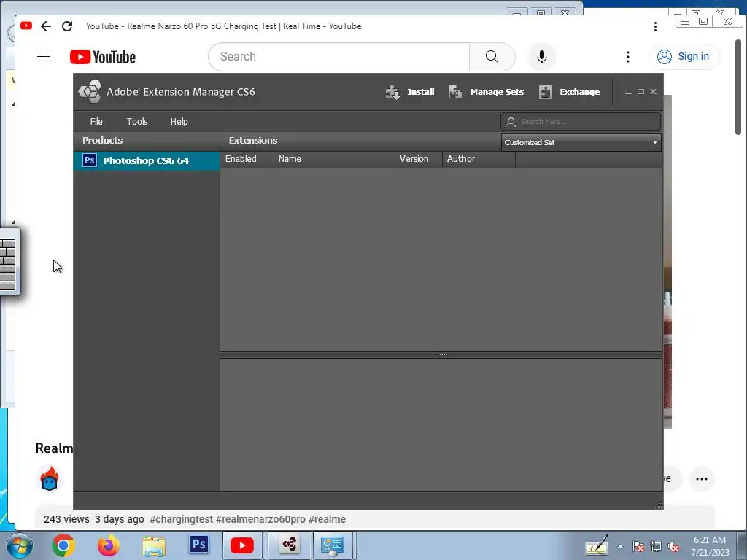
Task: Sort extensions by Version column
Action: click(419, 159)
